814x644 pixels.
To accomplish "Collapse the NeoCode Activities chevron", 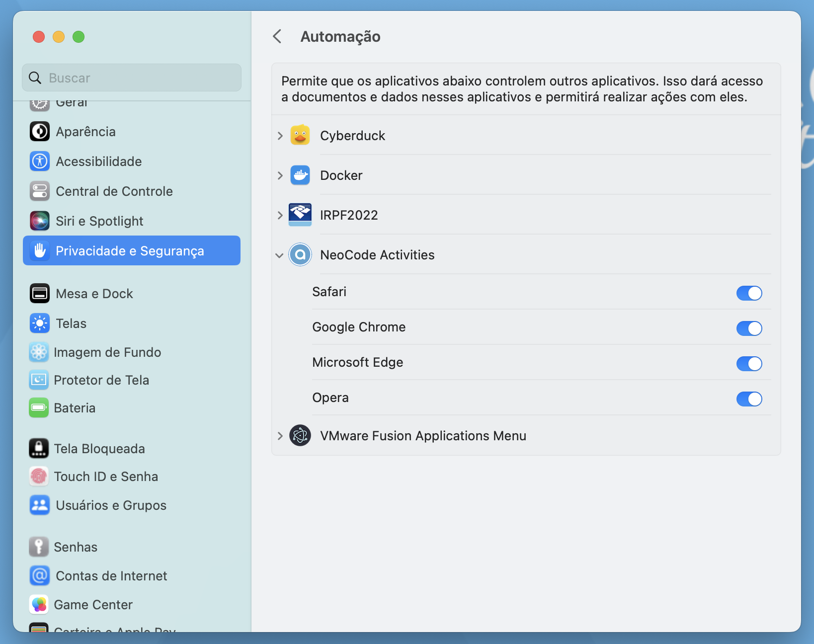I will [279, 255].
